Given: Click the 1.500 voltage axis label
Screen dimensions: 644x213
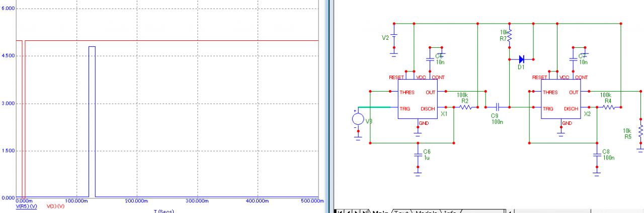Looking at the screenshot, I should (8, 151).
